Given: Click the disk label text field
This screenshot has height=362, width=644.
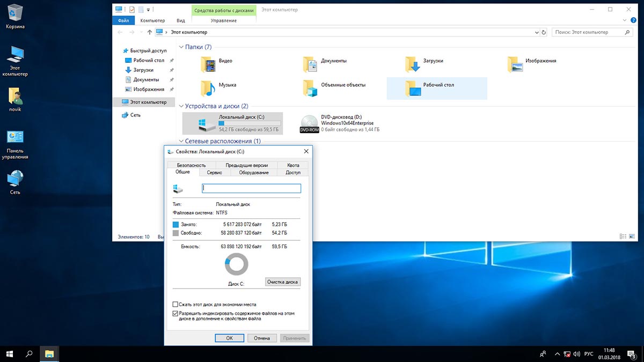Looking at the screenshot, I should click(251, 189).
